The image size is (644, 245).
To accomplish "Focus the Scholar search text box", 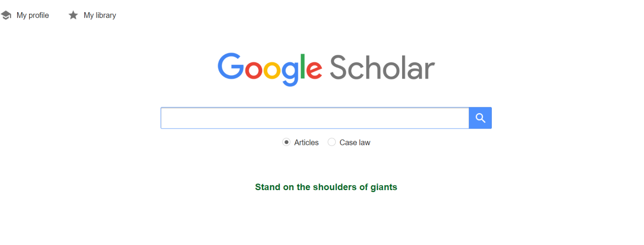I will 314,118.
